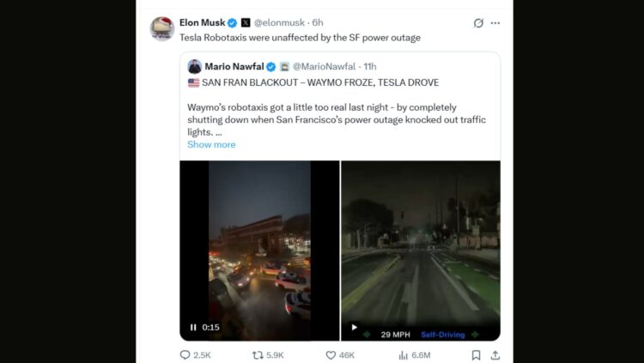This screenshot has width=644, height=363.
Task: Click Mario Nawfal's blue verified badge
Action: click(271, 66)
